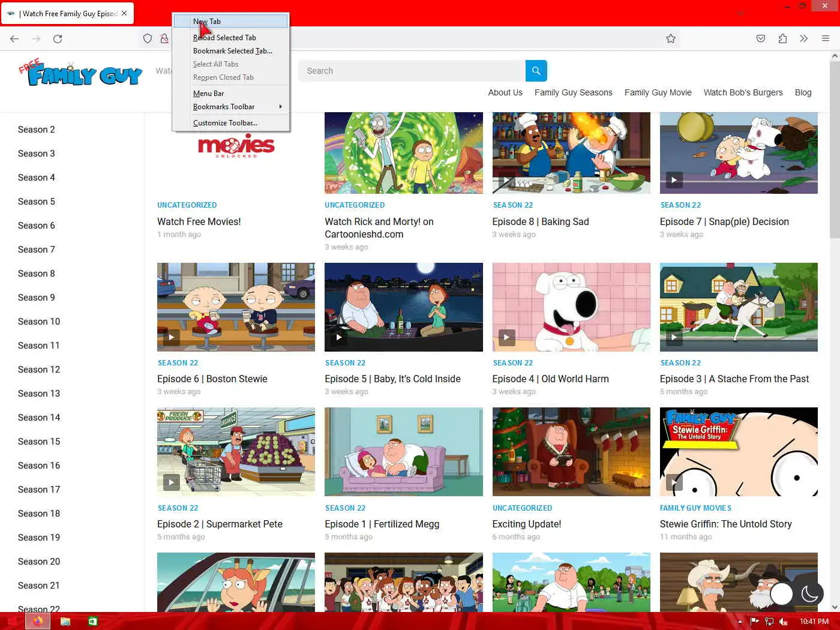Image resolution: width=840 pixels, height=630 pixels.
Task: Open the Save to Pocket icon
Action: tap(761, 38)
